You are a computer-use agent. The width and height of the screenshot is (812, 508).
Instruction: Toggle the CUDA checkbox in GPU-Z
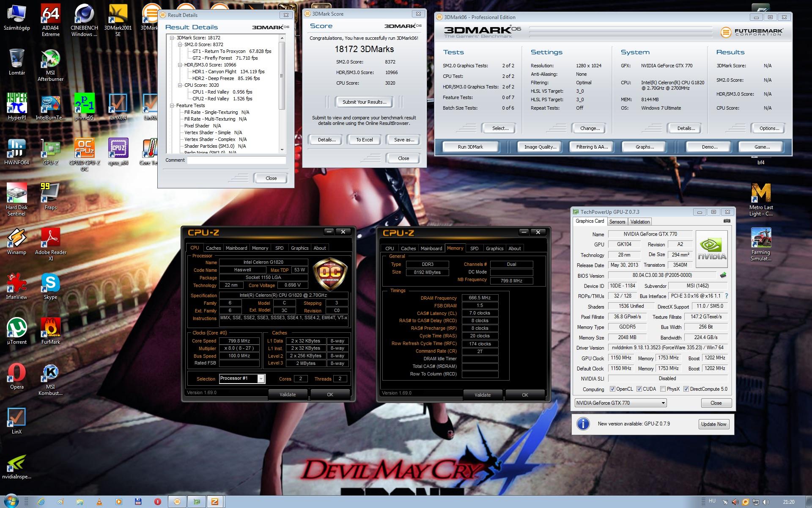pos(639,389)
